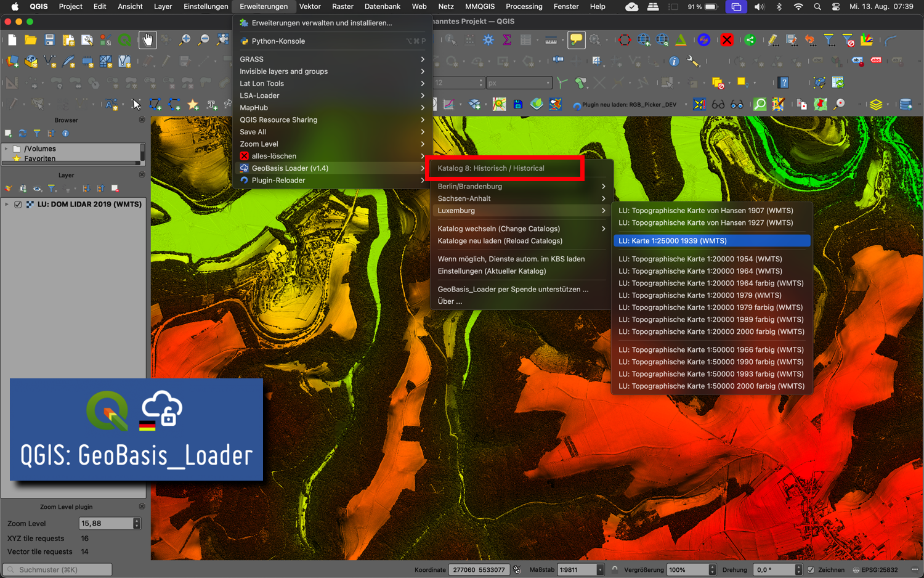924x578 pixels.
Task: Filter the Browser panel with funnel icon
Action: pyautogui.click(x=37, y=133)
